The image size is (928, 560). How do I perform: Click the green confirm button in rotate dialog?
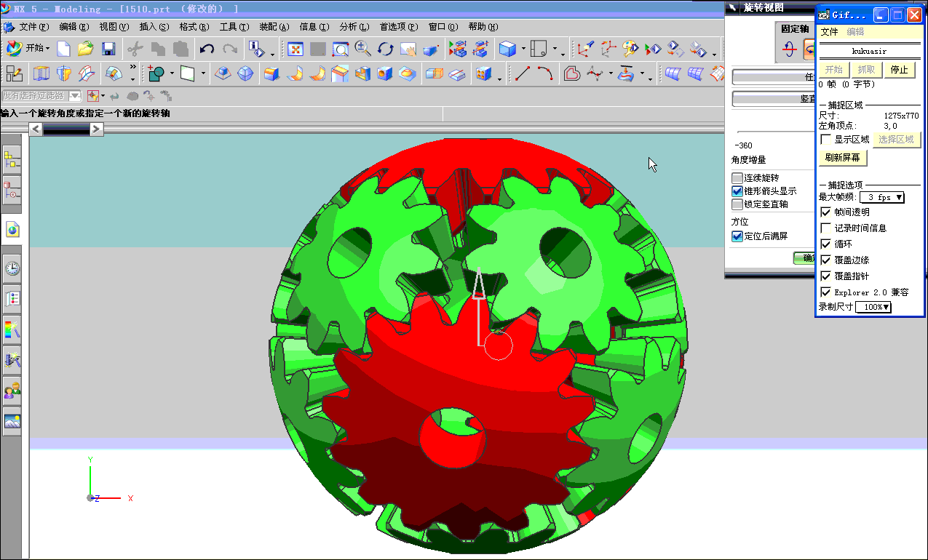804,258
